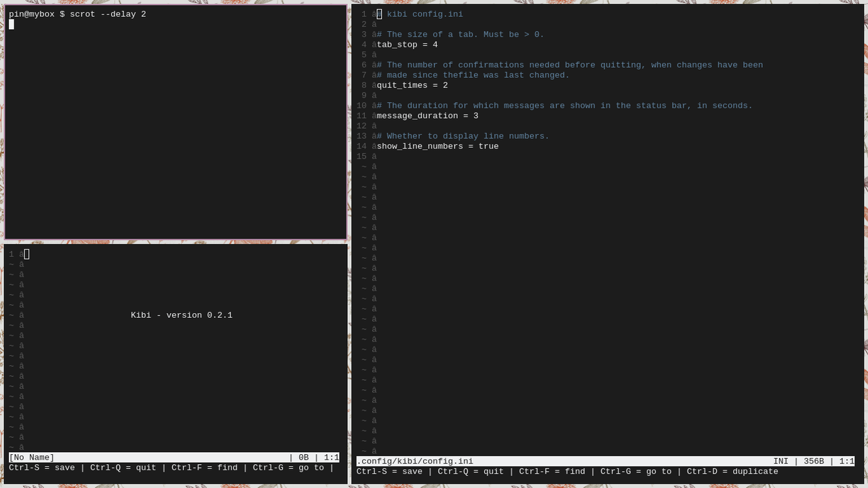868x488 pixels.
Task: Click '[No Name]' in small kibi status bar
Action: coord(32,457)
